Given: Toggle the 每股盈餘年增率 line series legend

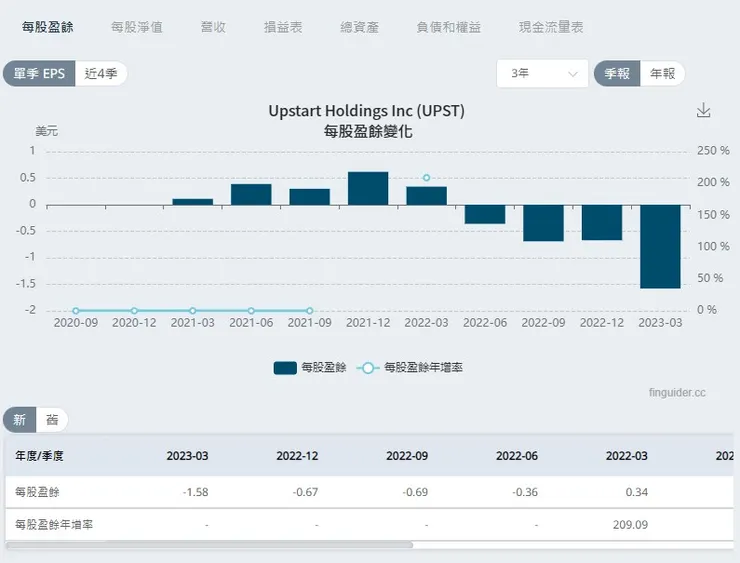Looking at the screenshot, I should 409,368.
